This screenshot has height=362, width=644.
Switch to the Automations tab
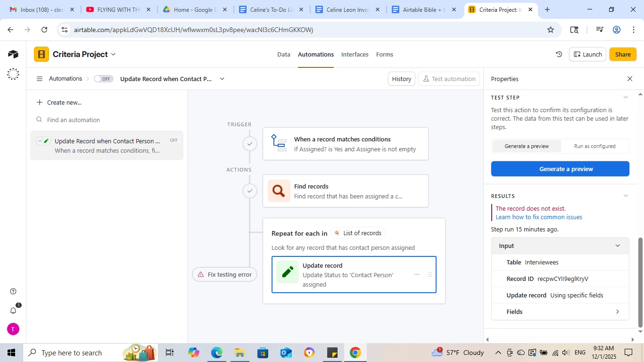click(x=316, y=54)
